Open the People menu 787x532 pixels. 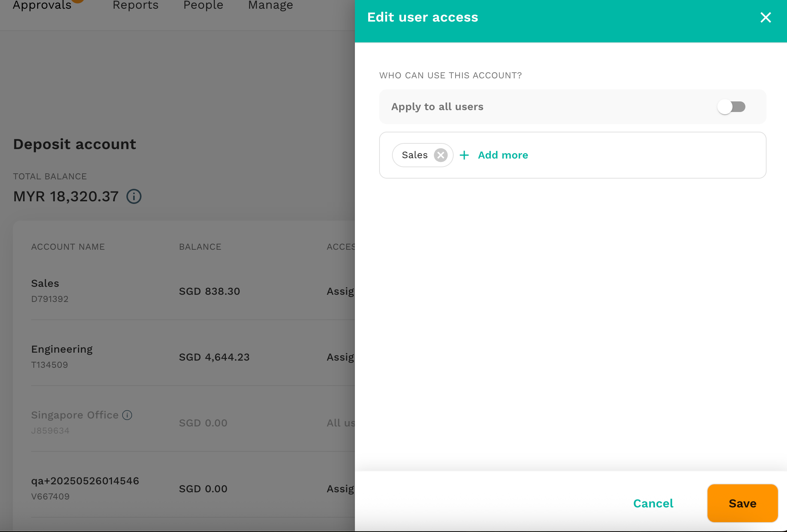point(203,5)
